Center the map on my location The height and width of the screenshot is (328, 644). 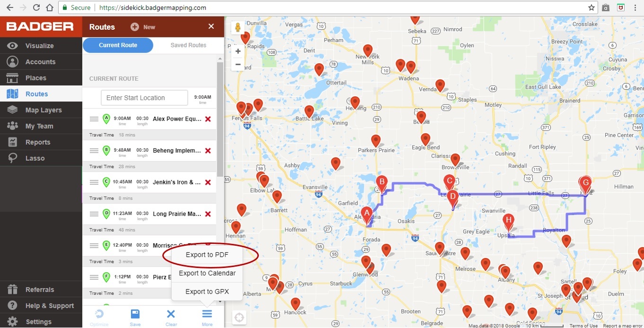(x=239, y=318)
